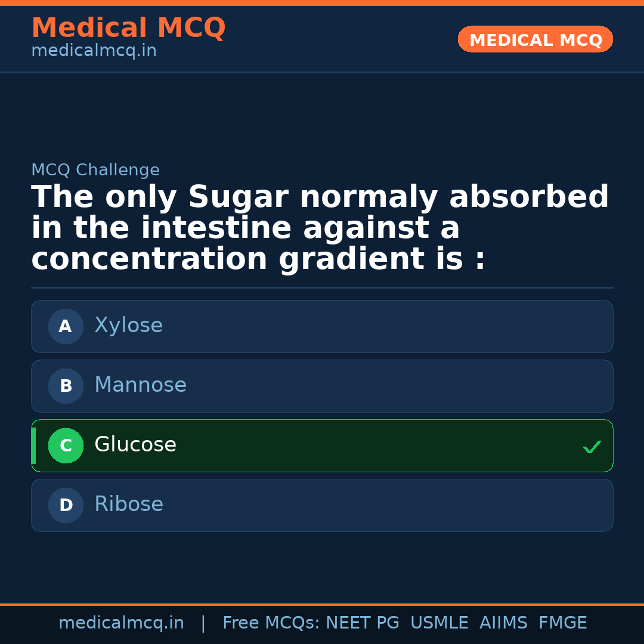644x644 pixels.
Task: Choose the Glucose option
Action: [135, 445]
